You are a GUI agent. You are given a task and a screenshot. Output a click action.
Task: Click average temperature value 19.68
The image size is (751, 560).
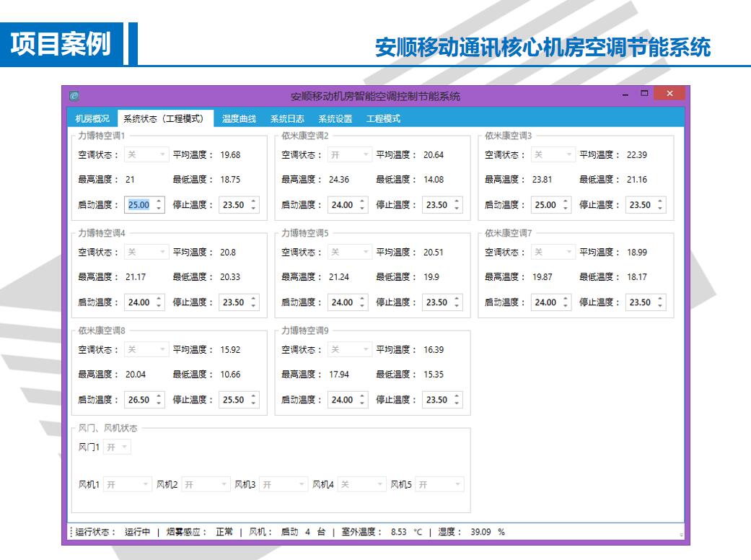pos(230,154)
